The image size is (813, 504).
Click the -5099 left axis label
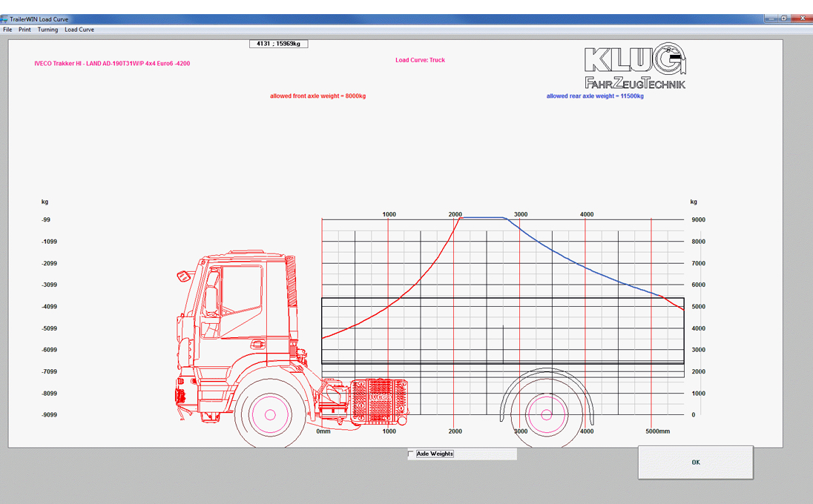(x=49, y=328)
